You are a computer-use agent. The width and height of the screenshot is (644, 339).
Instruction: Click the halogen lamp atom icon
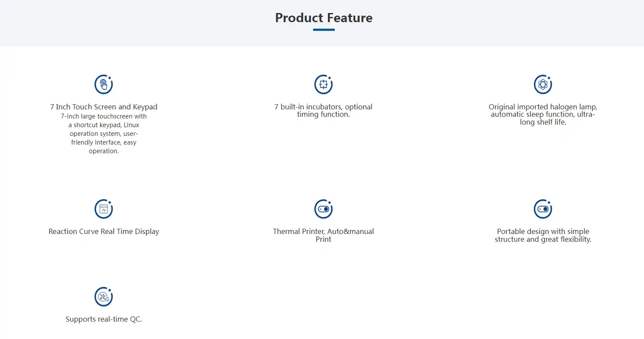543,84
